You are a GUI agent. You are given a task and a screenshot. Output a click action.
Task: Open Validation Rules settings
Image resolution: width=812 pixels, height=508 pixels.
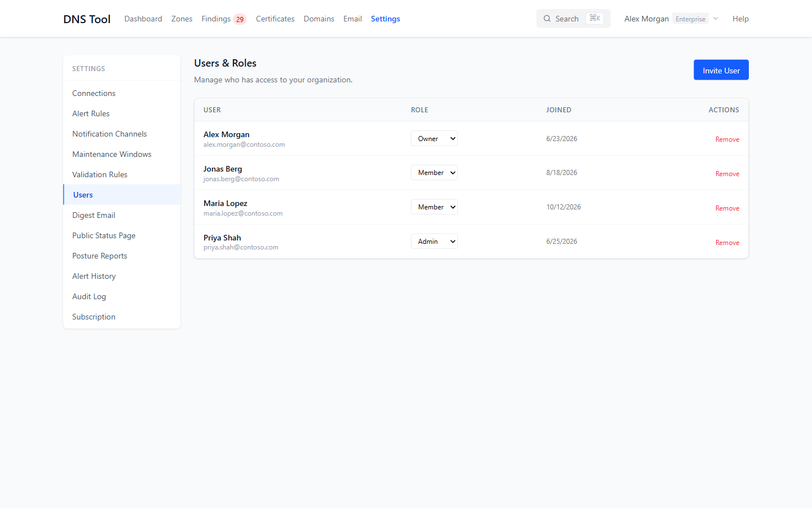coord(122,174)
